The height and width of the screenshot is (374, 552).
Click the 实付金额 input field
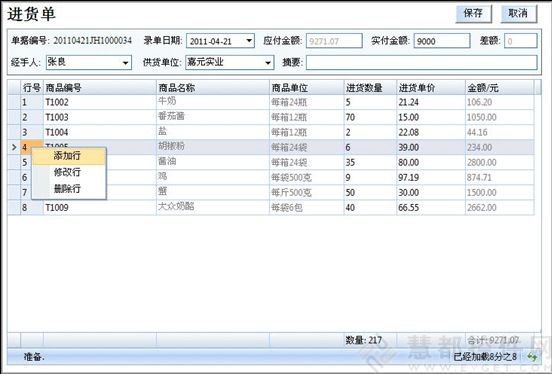(442, 41)
